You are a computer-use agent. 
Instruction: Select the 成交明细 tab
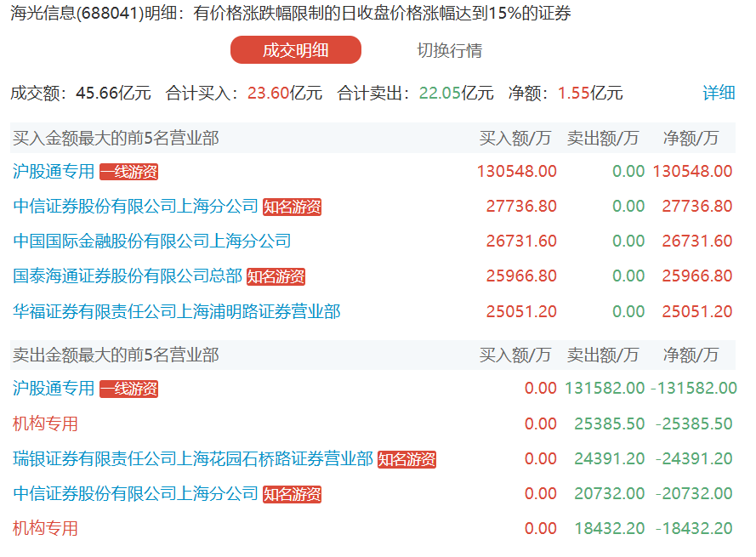click(295, 50)
